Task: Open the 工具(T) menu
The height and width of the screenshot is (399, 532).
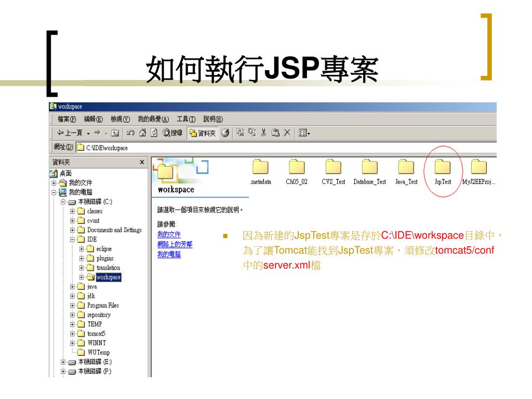Action: coord(186,119)
